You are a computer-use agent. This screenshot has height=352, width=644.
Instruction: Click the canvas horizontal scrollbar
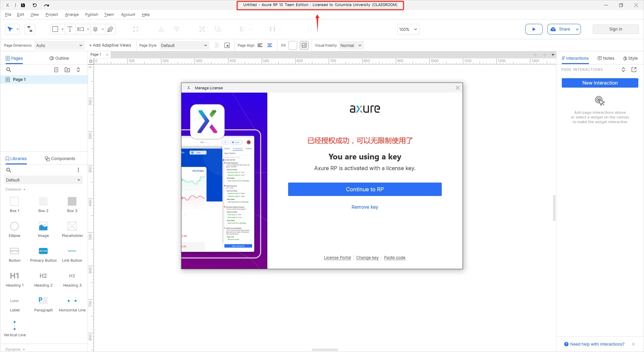click(325, 350)
